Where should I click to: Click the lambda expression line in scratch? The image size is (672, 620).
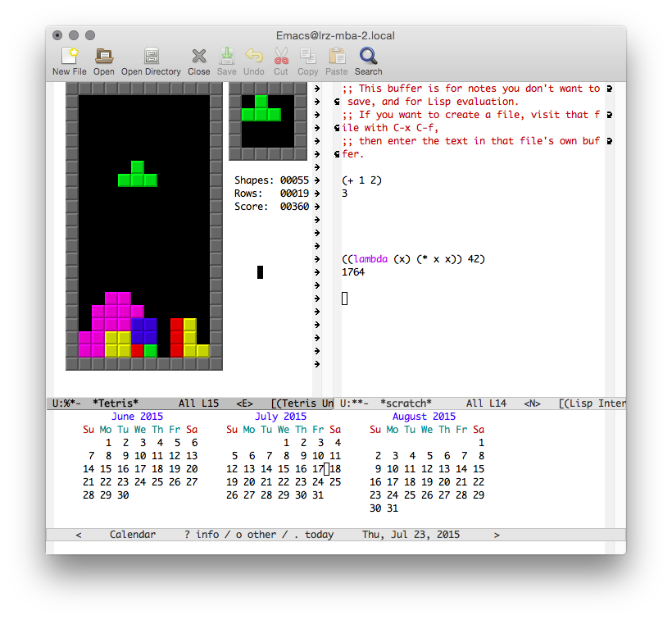[x=413, y=259]
